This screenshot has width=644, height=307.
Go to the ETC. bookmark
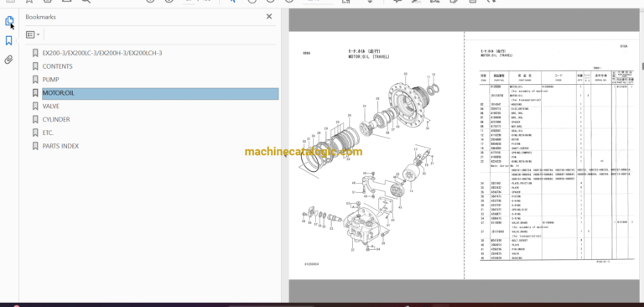(48, 133)
